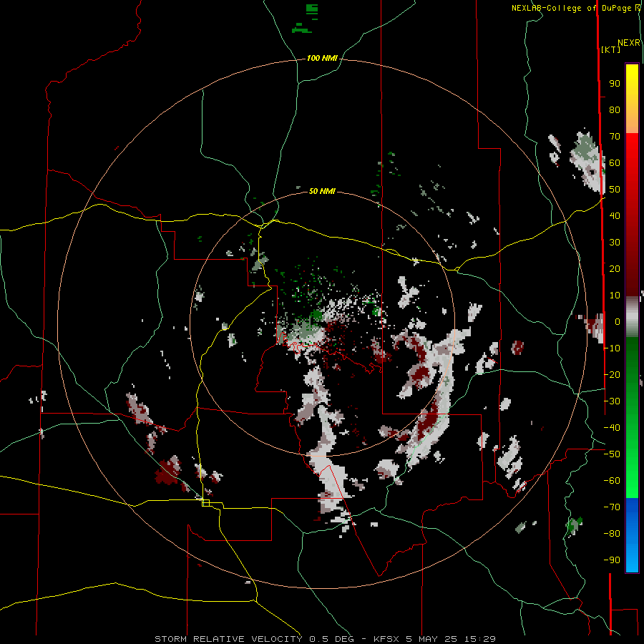Screen dimensions: 644x644
Task: Click the -30 knot scale label
Action: click(x=613, y=401)
